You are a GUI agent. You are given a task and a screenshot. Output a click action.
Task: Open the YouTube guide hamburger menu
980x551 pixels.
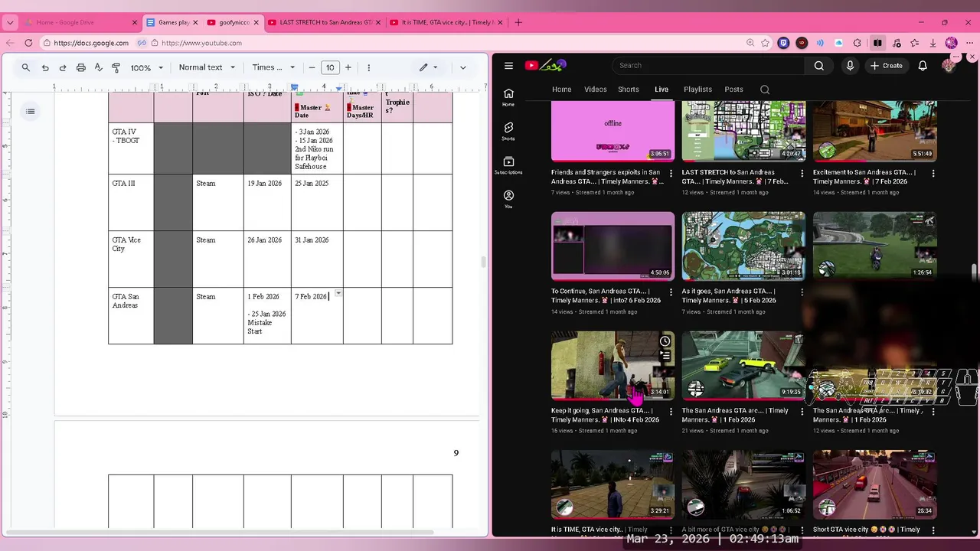508,66
